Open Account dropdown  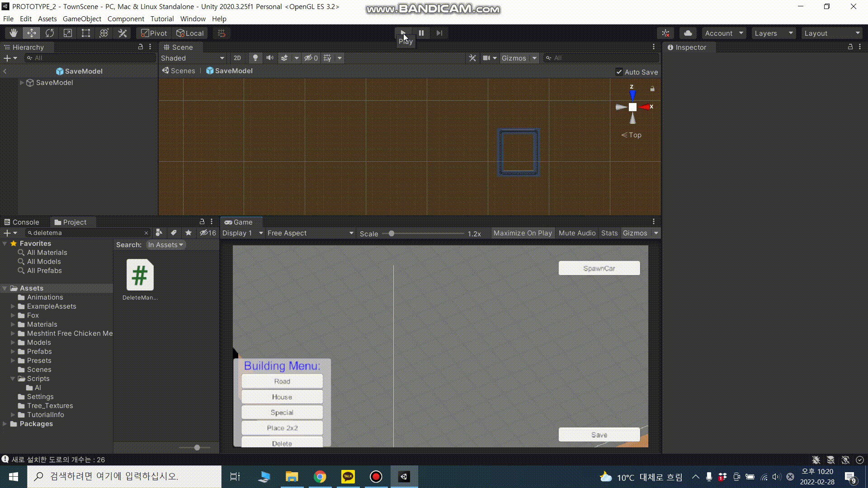click(x=724, y=33)
